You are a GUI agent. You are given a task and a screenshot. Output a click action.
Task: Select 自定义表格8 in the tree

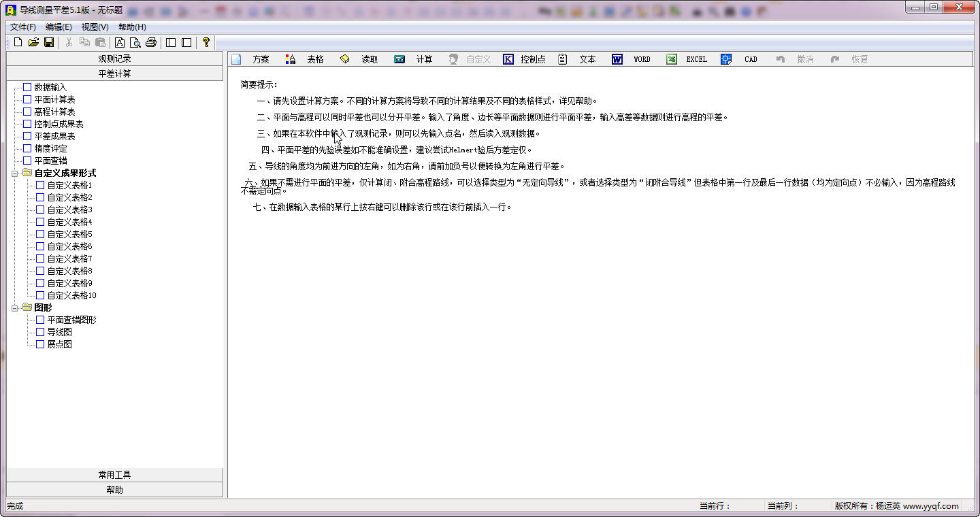69,271
